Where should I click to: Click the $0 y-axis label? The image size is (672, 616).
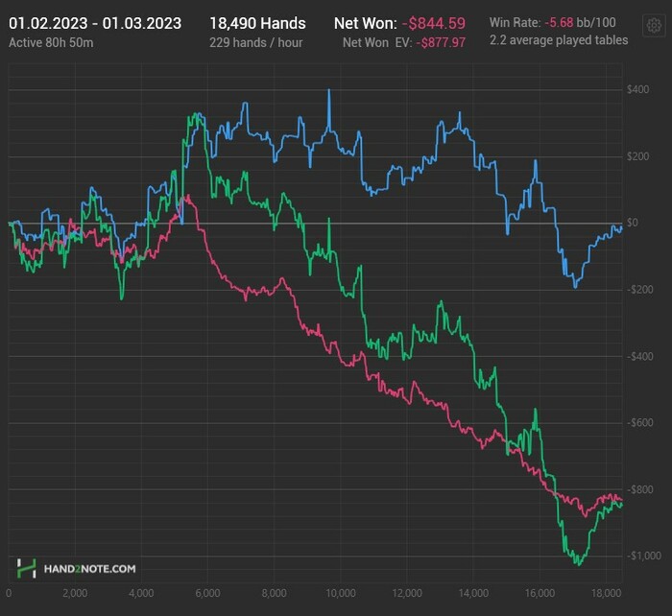point(633,223)
